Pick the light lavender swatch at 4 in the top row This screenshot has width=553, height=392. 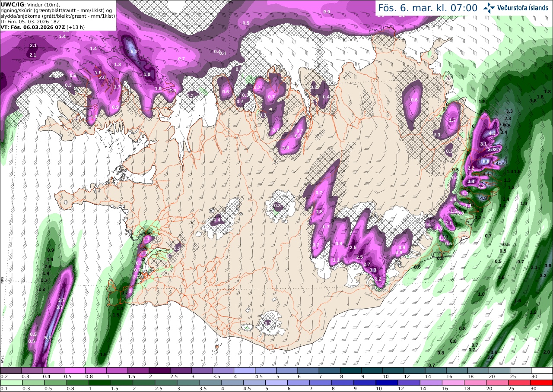245,370
